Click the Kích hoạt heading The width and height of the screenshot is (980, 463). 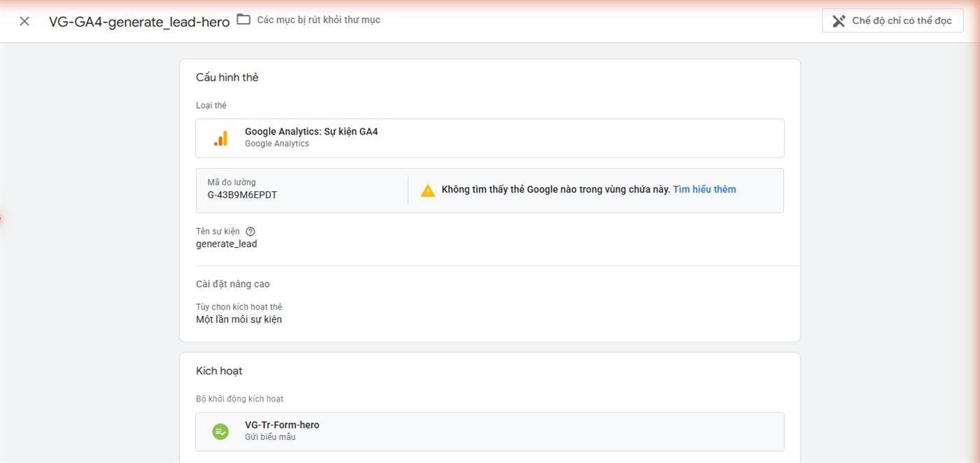[219, 371]
